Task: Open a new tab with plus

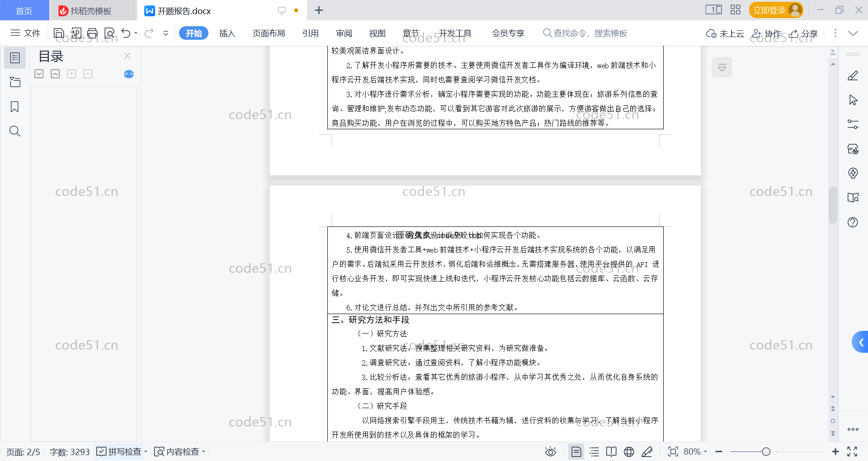Action: click(x=319, y=10)
